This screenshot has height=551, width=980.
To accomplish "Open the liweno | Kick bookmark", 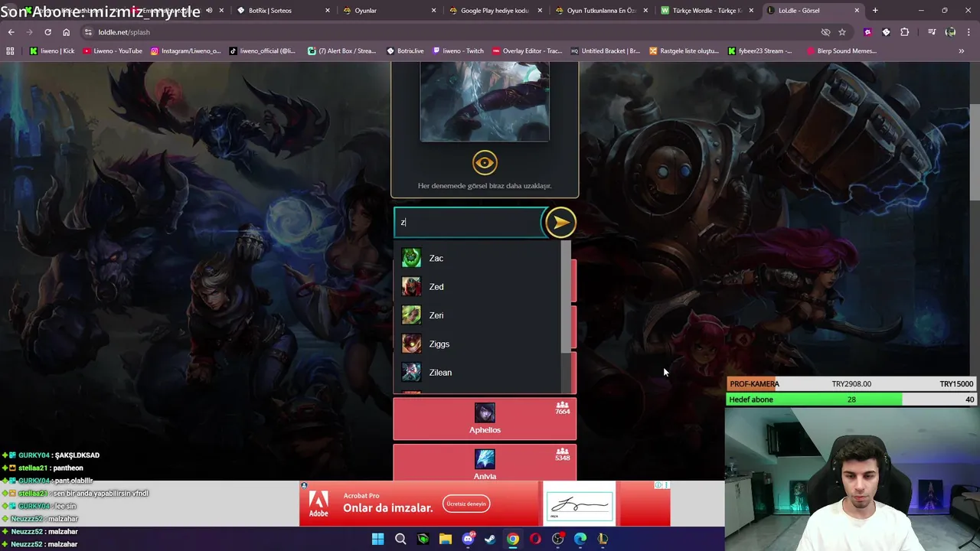I will [x=51, y=51].
